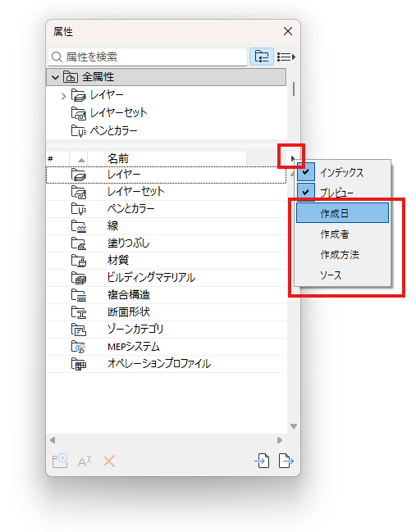416x532 pixels.
Task: Click the import attributes icon
Action: (262, 461)
